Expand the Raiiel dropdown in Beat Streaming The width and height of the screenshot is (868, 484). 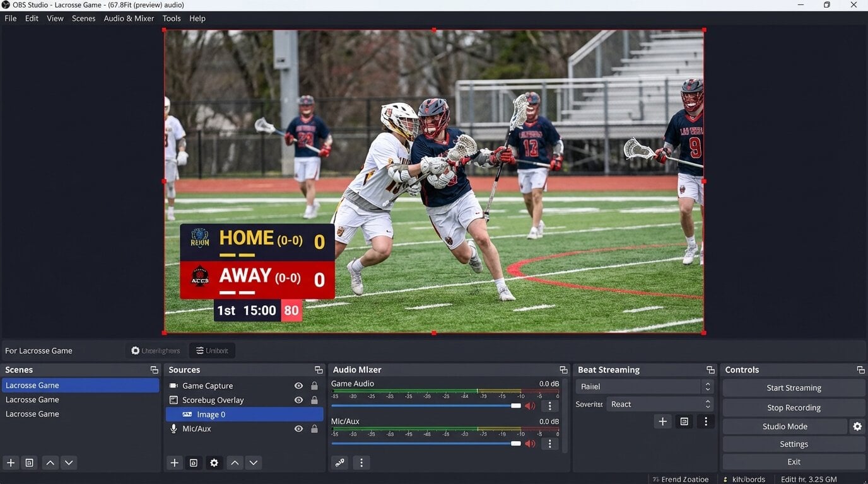pyautogui.click(x=707, y=386)
